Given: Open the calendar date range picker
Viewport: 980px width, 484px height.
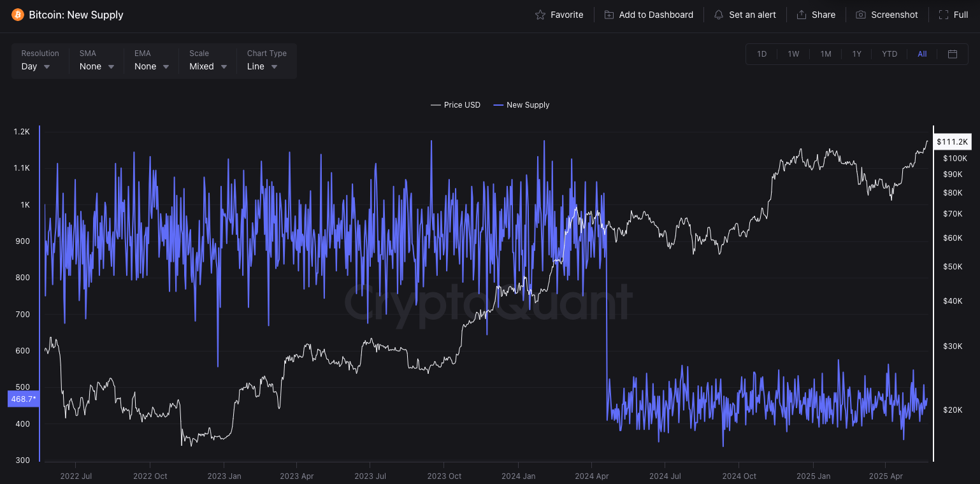Looking at the screenshot, I should pos(953,54).
